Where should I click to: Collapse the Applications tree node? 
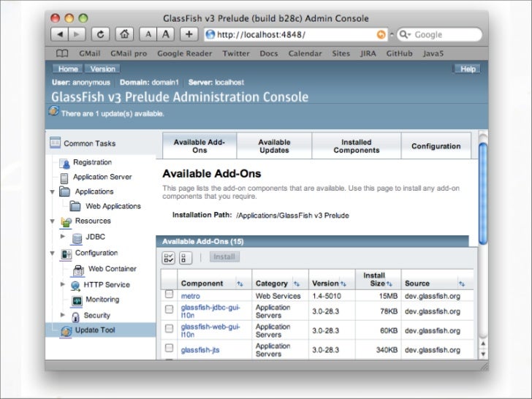pyautogui.click(x=53, y=192)
